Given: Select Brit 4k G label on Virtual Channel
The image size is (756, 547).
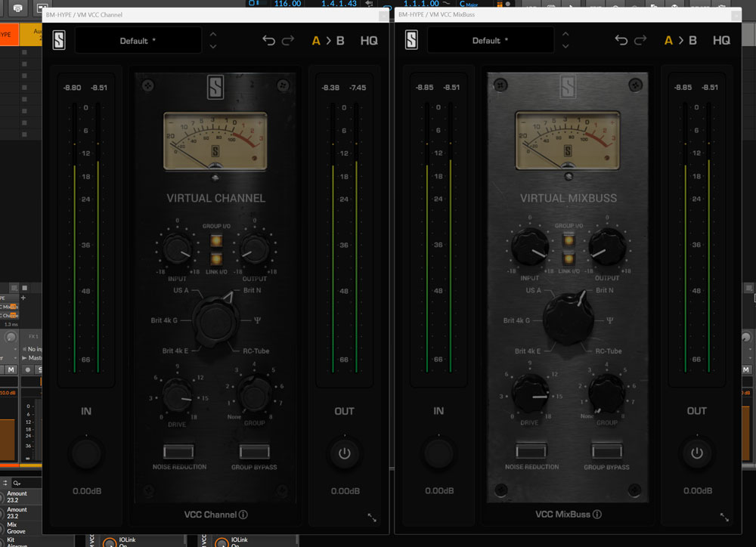Looking at the screenshot, I should click(x=164, y=320).
